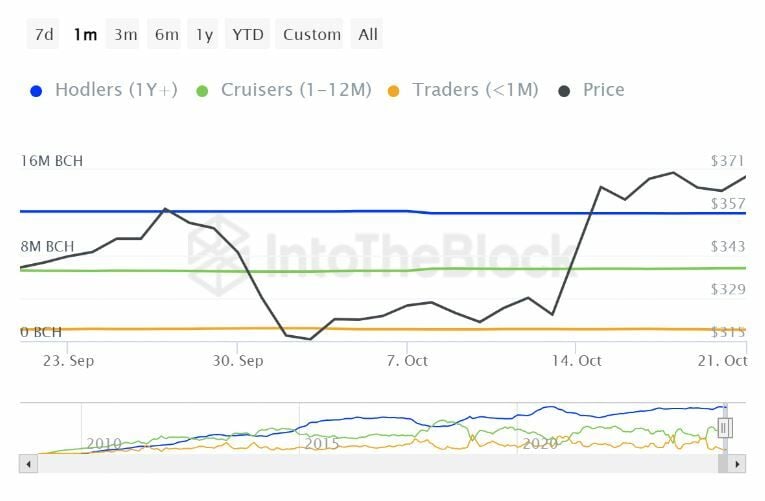Select the 1m time range
The image size is (765, 501).
(85, 34)
